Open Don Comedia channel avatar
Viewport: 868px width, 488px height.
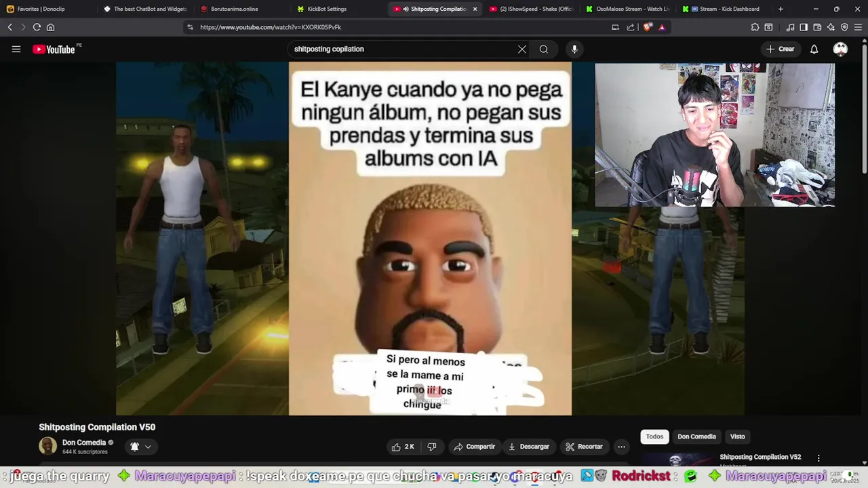[x=48, y=446]
